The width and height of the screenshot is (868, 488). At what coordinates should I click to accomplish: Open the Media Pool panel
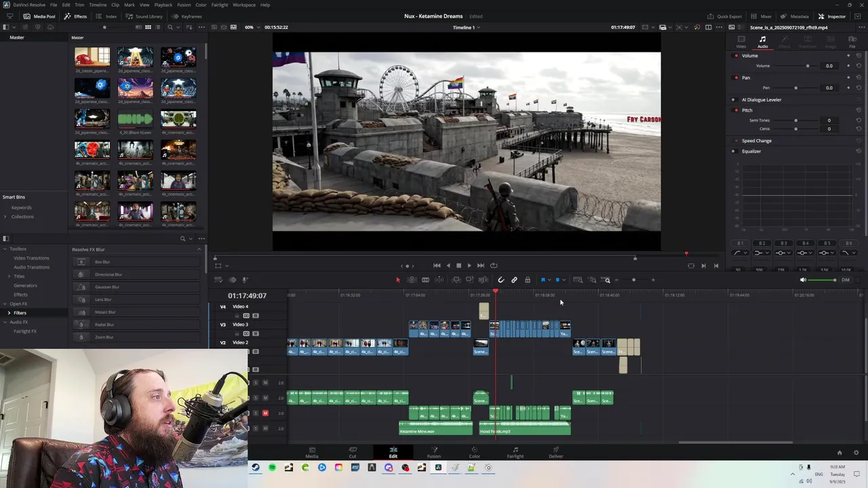39,16
